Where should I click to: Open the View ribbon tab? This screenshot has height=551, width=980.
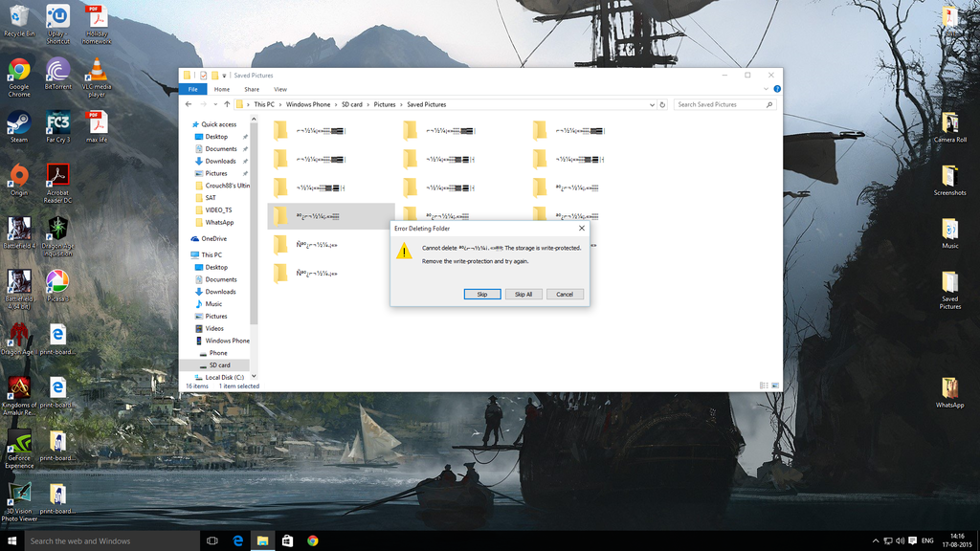pos(280,89)
